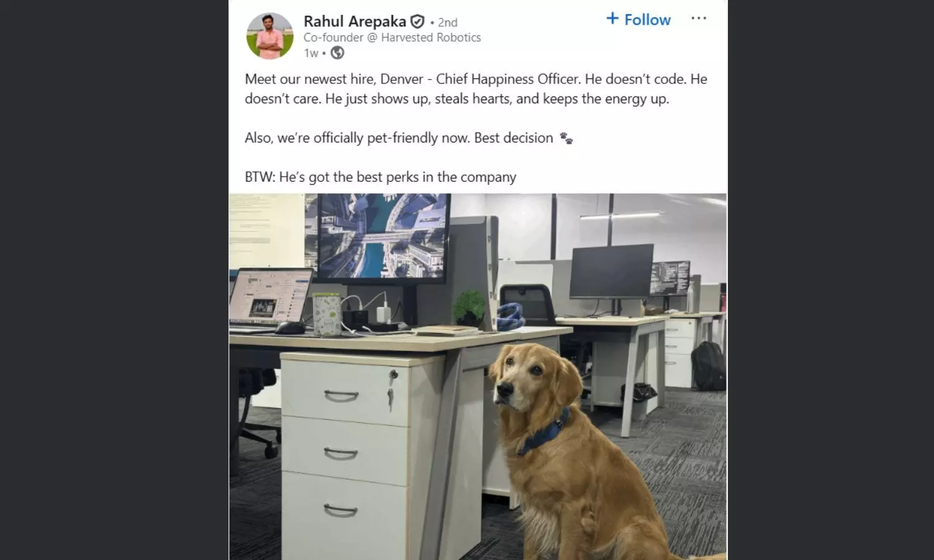Screen dimensions: 934x560
Task: Click the BTW best perks text line
Action: (380, 177)
